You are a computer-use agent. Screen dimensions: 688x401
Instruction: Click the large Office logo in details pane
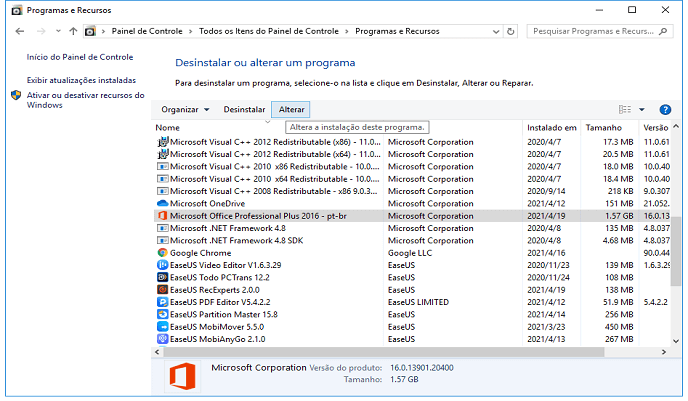point(183,376)
